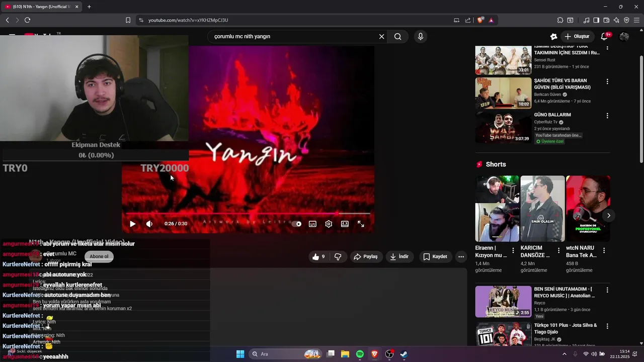Open the browser hamburger main menu
This screenshot has height=362, width=644.
[636, 20]
